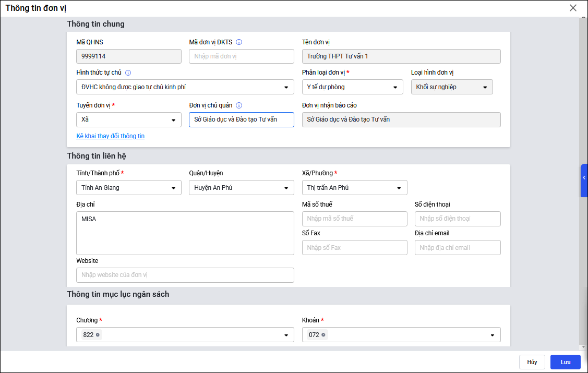588x373 pixels.
Task: Open the Hình thức tự chủ dropdown
Action: pyautogui.click(x=286, y=88)
